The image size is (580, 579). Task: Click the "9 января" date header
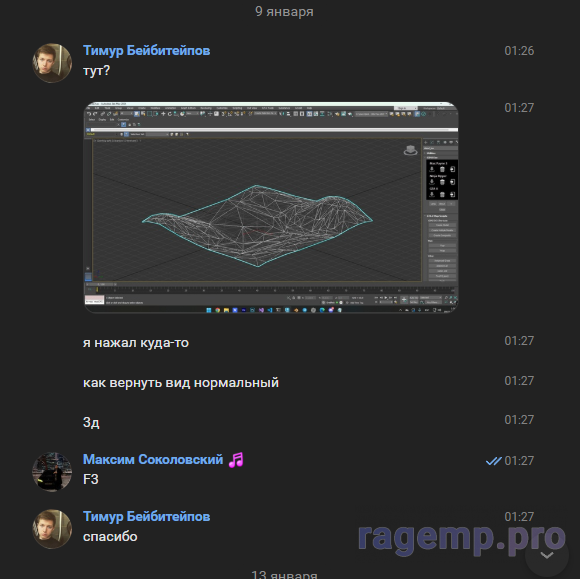pos(284,11)
